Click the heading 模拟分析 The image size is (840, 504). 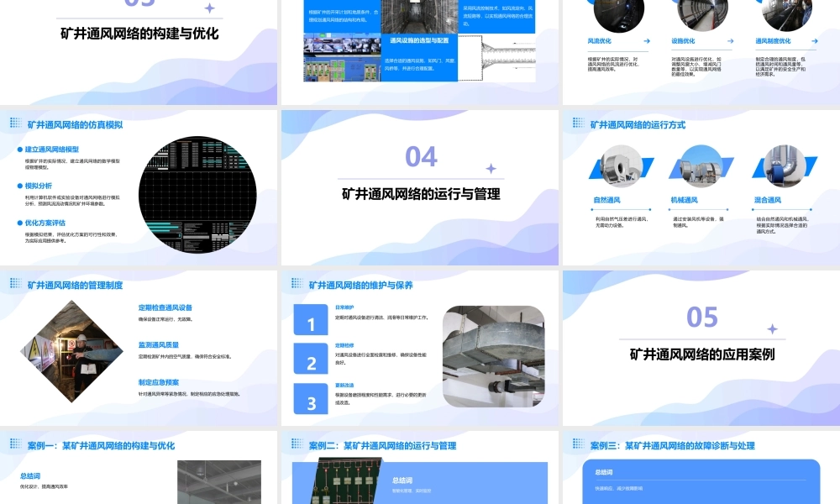click(39, 186)
